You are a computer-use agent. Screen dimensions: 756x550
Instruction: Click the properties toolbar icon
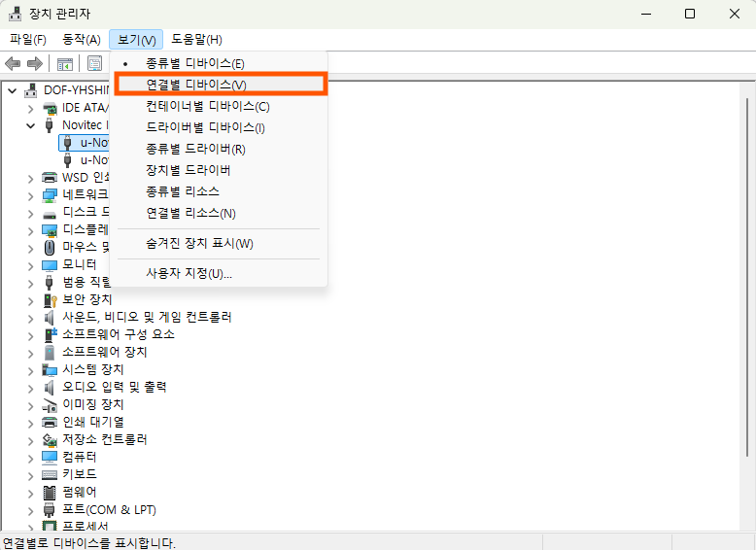pyautogui.click(x=94, y=64)
